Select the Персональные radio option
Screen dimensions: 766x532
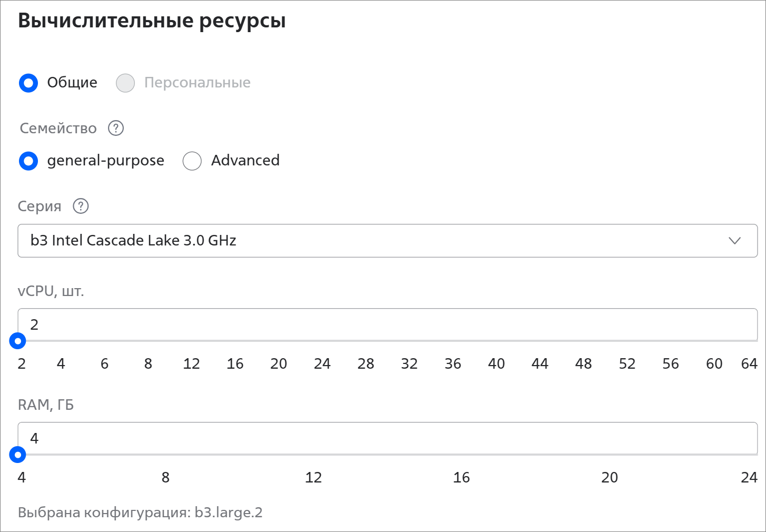pyautogui.click(x=125, y=83)
